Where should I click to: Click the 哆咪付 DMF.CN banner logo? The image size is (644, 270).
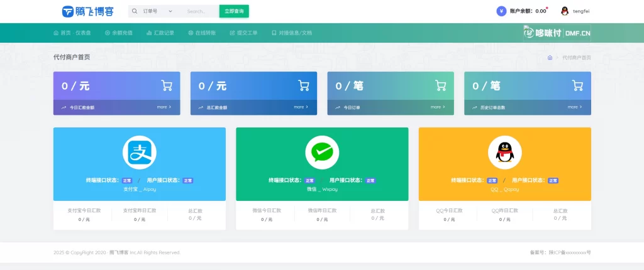click(557, 33)
